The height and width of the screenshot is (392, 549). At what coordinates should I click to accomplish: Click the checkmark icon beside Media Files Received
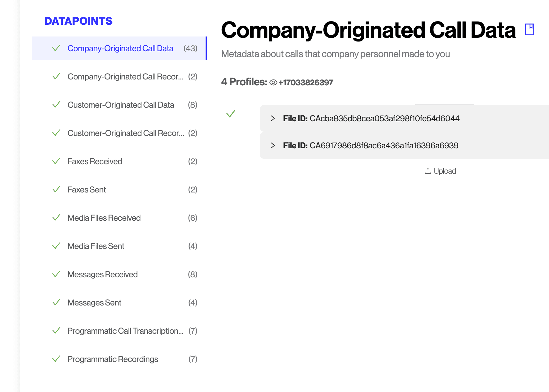[56, 218]
